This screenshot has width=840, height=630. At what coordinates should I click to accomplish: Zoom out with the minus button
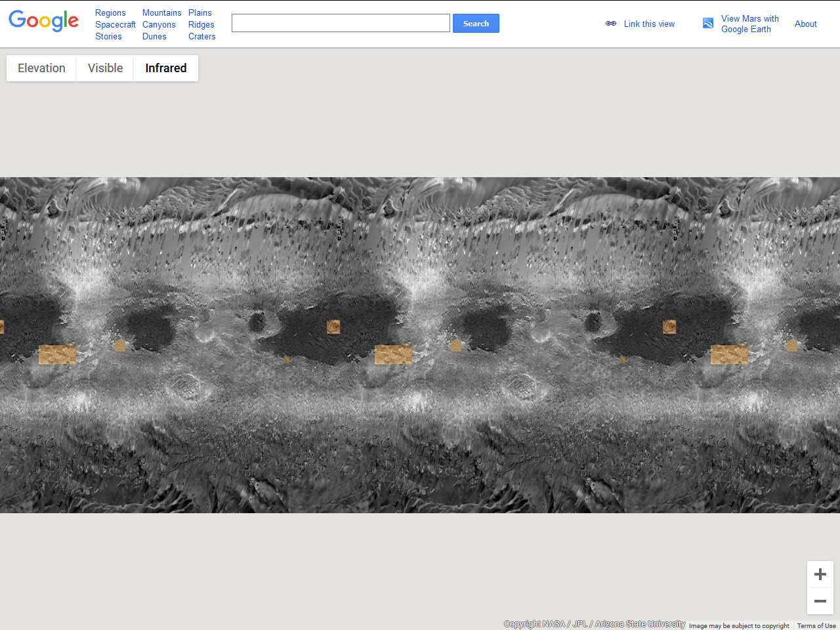(820, 601)
